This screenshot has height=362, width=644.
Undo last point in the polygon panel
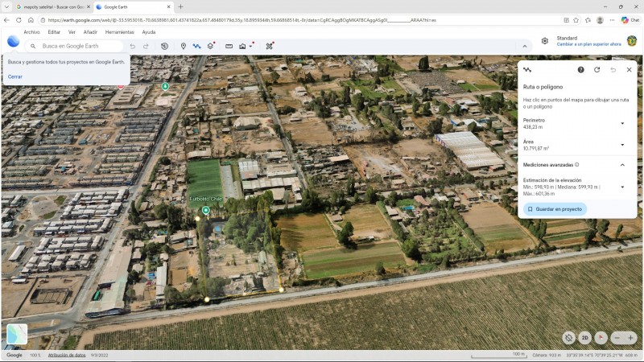pyautogui.click(x=613, y=70)
